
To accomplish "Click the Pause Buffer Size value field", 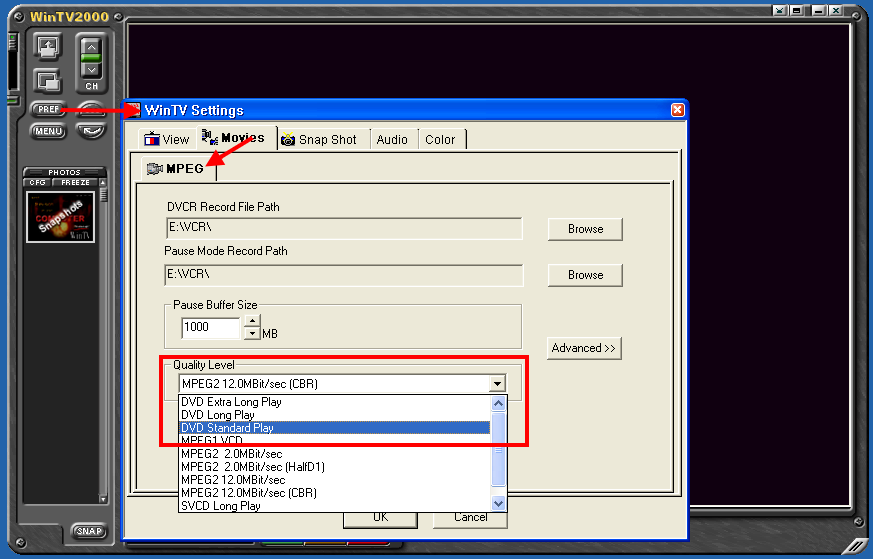I will click(210, 327).
